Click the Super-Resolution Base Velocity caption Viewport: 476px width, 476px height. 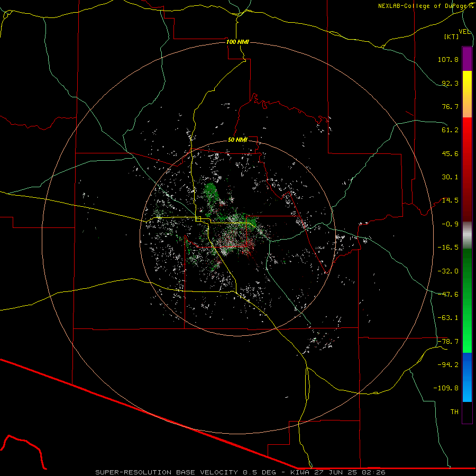point(240,472)
